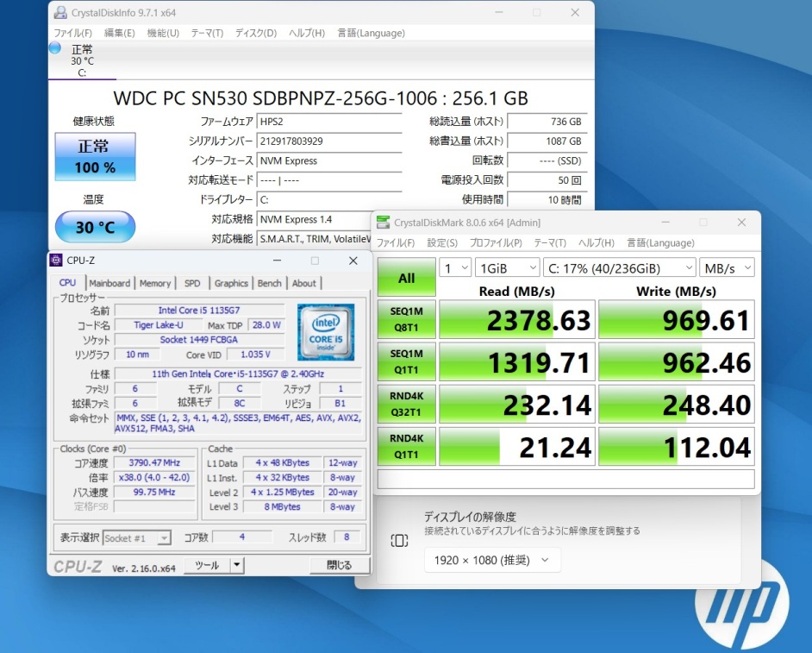Select the C: drive tab in CrystalDiskInfo
812x653 pixels.
coord(82,61)
